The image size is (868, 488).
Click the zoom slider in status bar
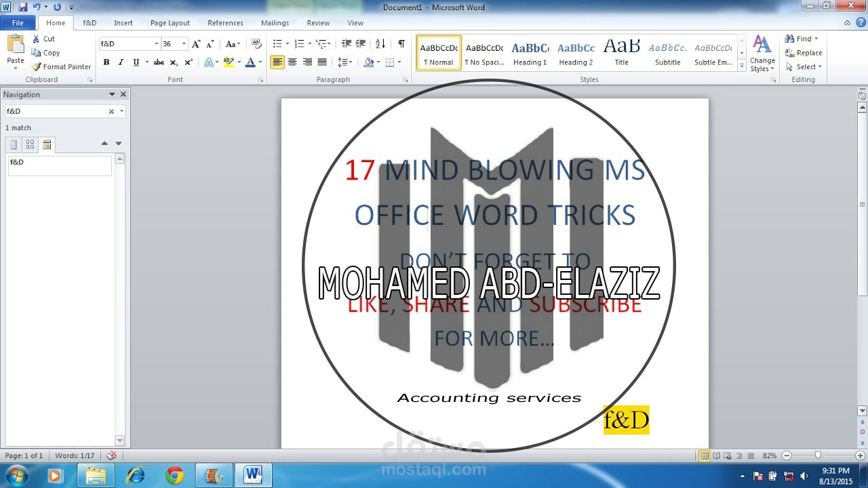(818, 455)
